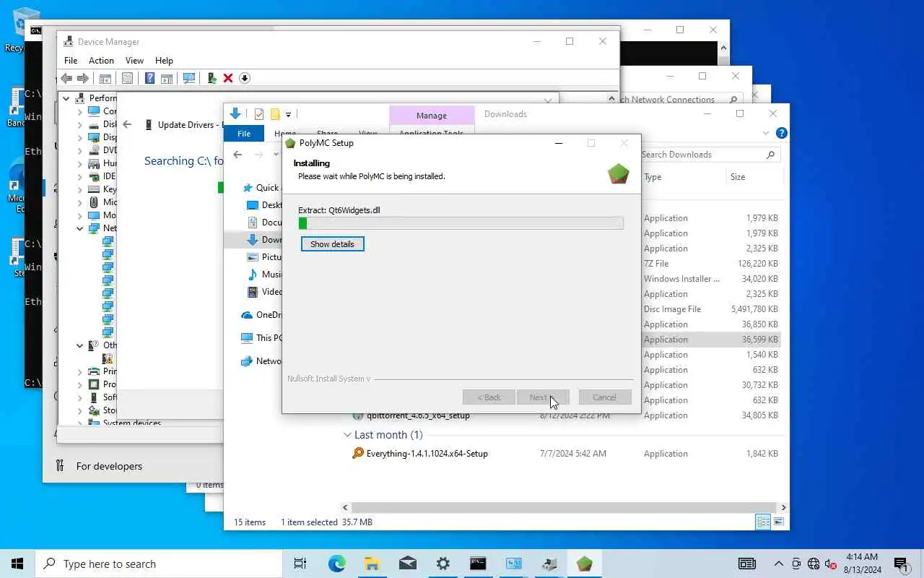Screen dimensions: 924x578
Task: Click the Back arrow in Device Manager toolbar
Action: click(x=66, y=78)
